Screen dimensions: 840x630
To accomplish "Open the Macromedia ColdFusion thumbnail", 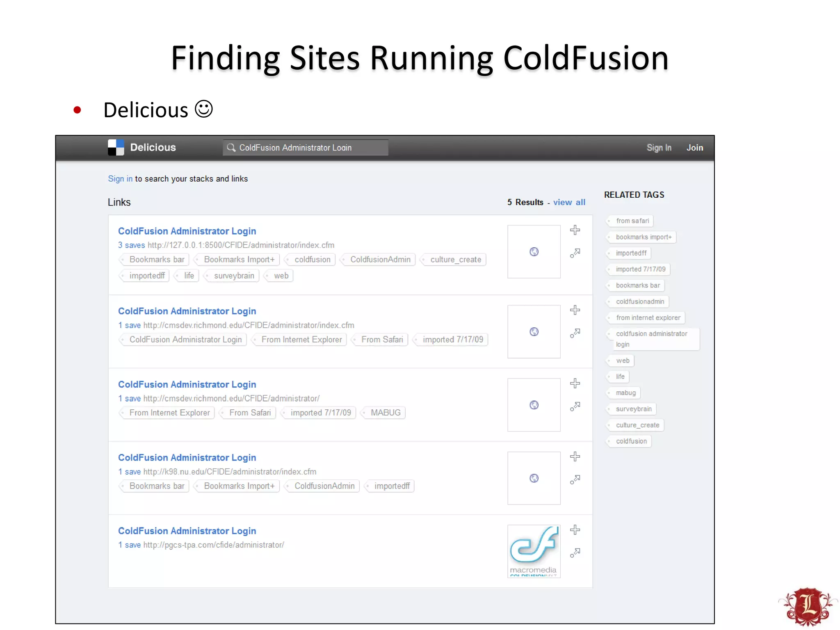I will [x=534, y=552].
